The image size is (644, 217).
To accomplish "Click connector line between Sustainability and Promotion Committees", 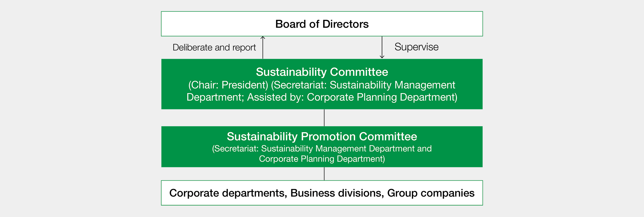I will (324, 118).
